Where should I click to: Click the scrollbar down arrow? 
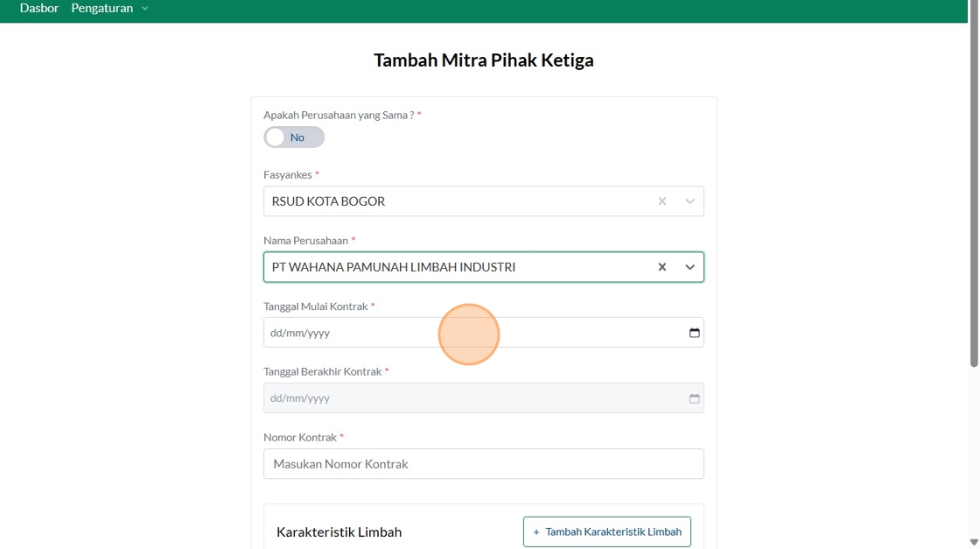tap(974, 542)
